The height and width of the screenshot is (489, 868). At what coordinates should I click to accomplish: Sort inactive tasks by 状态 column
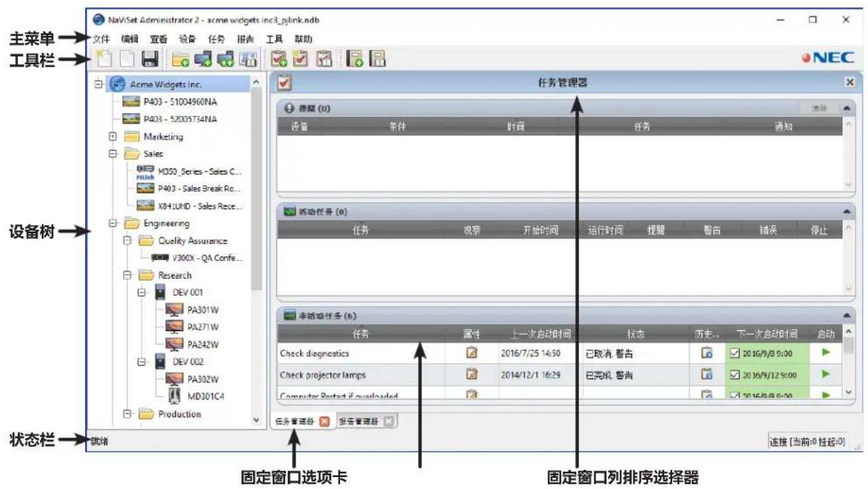(x=635, y=334)
